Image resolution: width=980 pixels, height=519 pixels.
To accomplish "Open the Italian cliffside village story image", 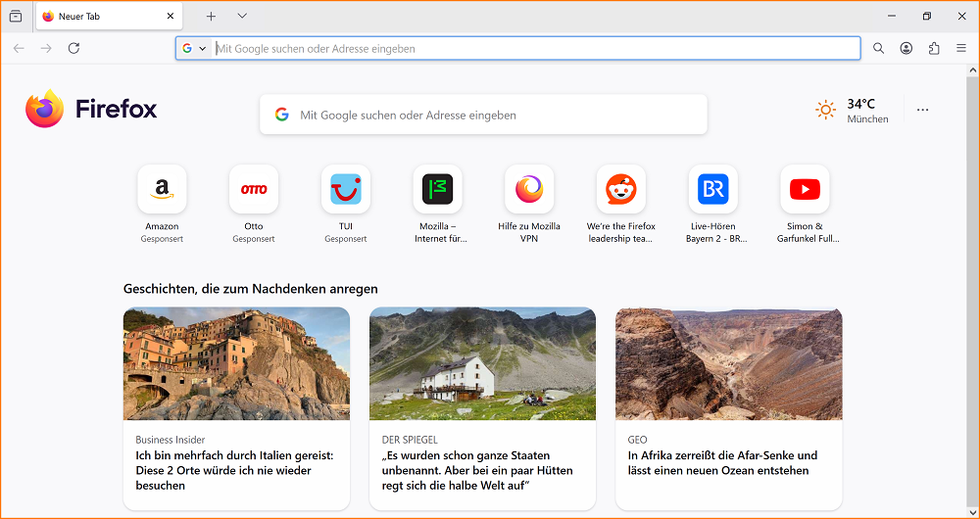I will coord(236,363).
